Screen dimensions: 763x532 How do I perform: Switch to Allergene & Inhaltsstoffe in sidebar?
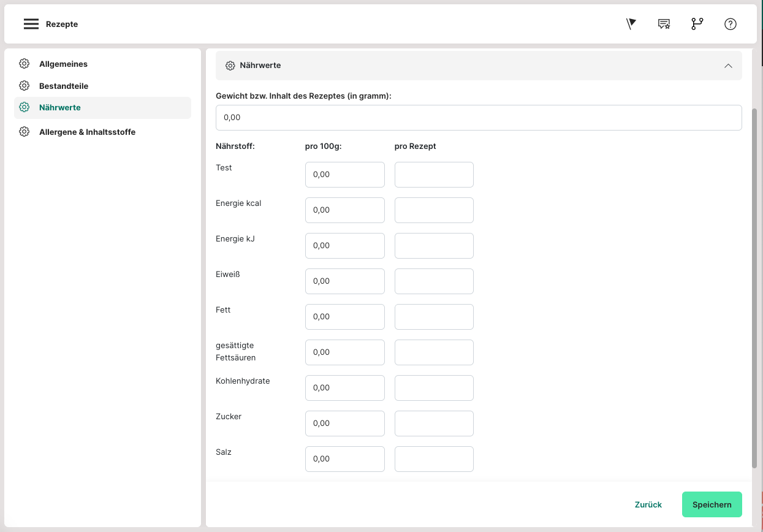coord(87,132)
